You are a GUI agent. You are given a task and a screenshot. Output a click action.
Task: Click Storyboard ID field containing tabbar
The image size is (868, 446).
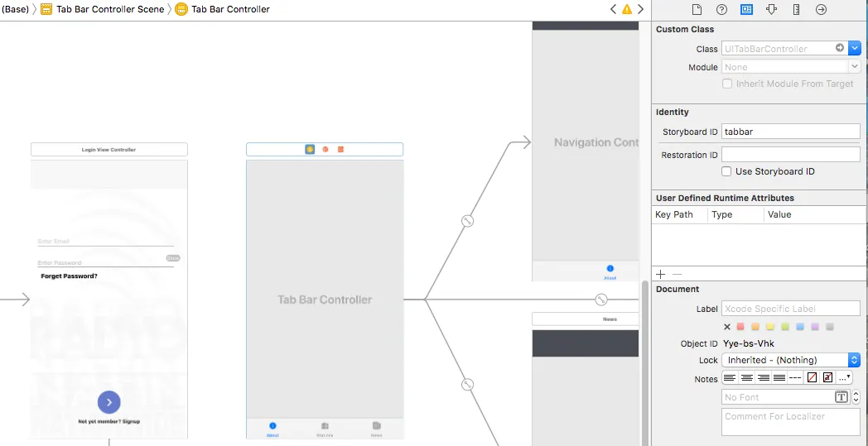pyautogui.click(x=791, y=132)
